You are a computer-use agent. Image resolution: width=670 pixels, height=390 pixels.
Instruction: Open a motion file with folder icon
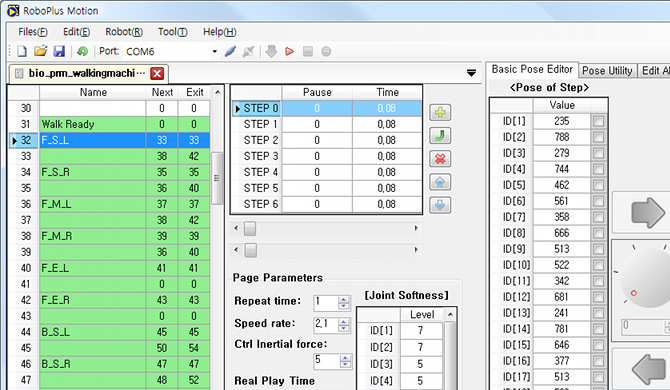click(41, 51)
